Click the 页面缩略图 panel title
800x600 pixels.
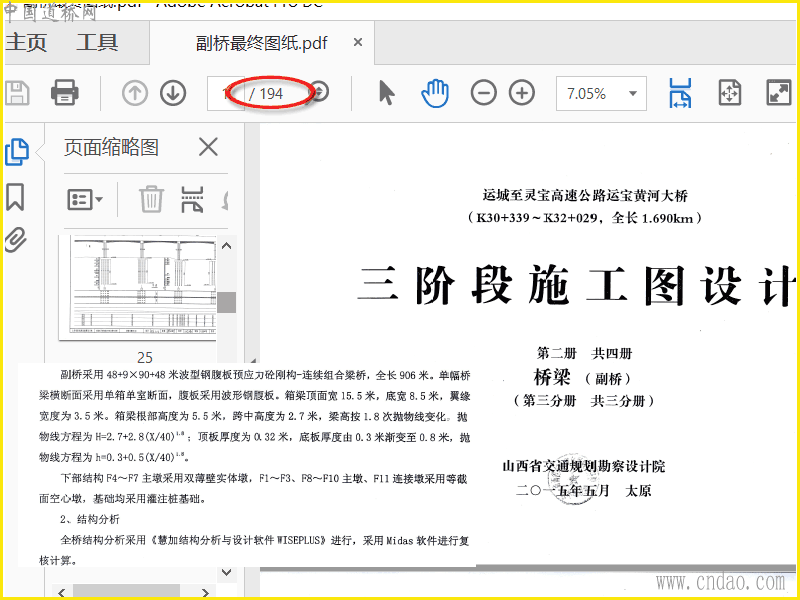click(111, 147)
